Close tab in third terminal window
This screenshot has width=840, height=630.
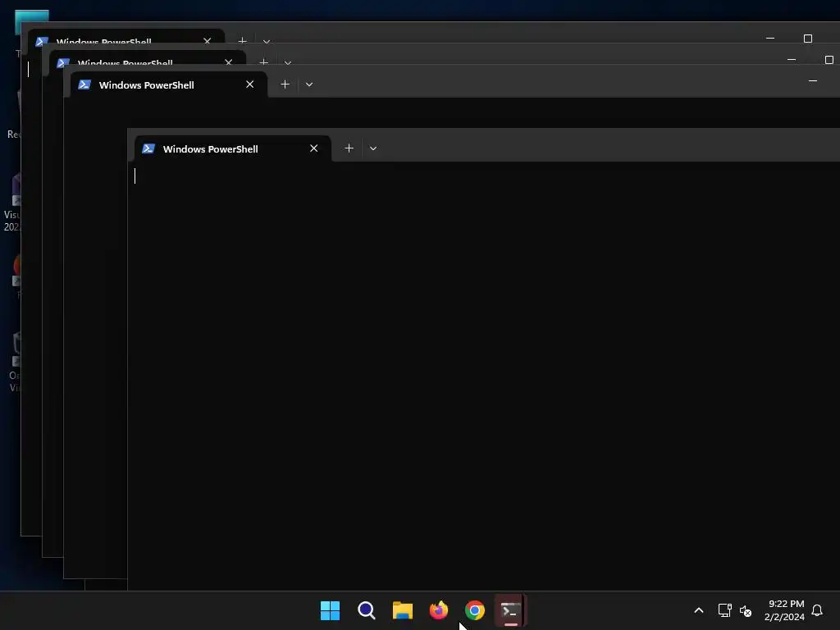(229, 62)
